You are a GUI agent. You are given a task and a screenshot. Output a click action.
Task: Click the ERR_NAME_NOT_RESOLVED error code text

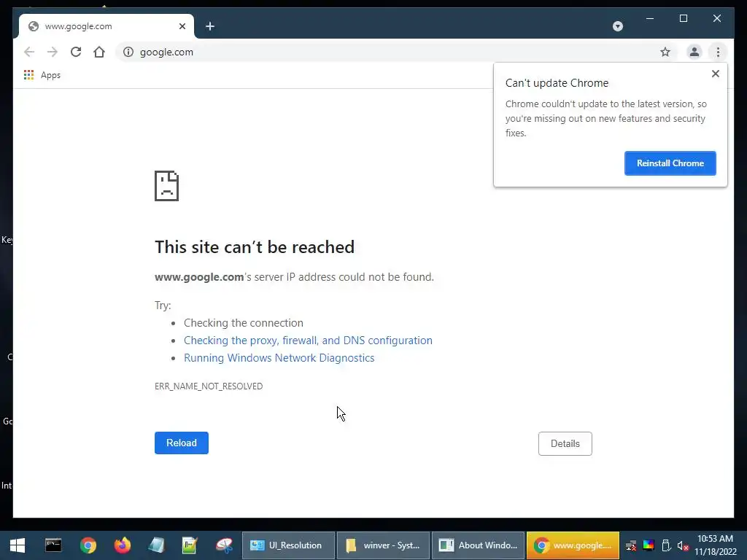209,386
